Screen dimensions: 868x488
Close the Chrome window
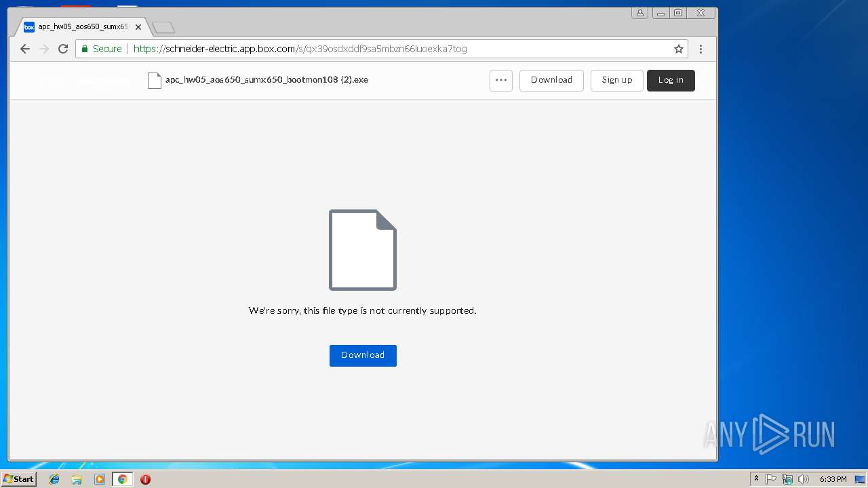tap(701, 13)
